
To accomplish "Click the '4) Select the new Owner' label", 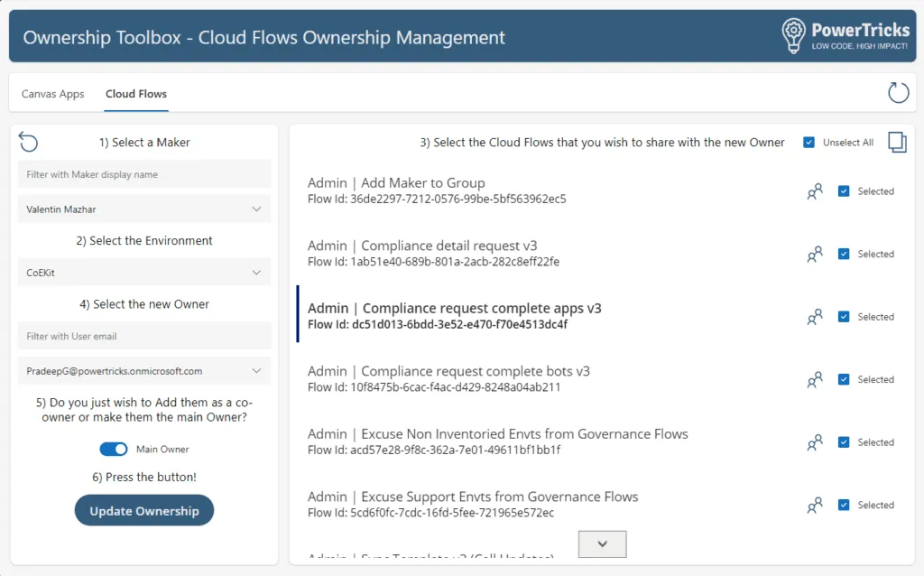I will 144,304.
